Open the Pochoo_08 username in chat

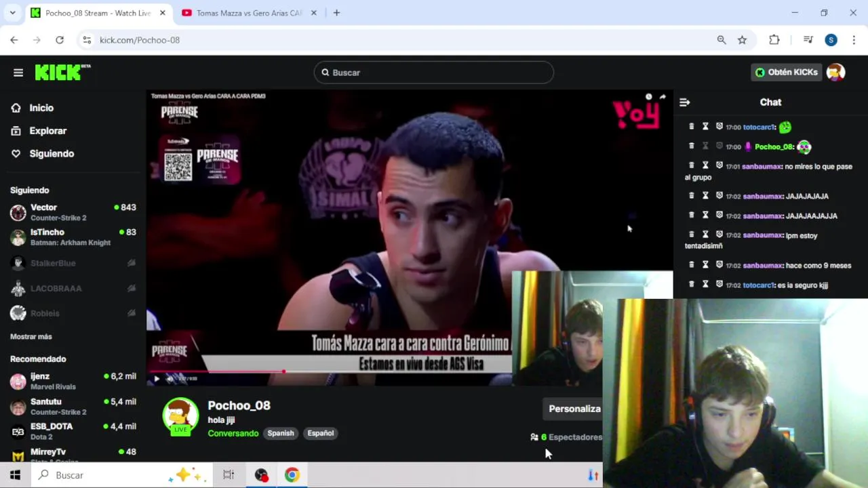point(774,147)
